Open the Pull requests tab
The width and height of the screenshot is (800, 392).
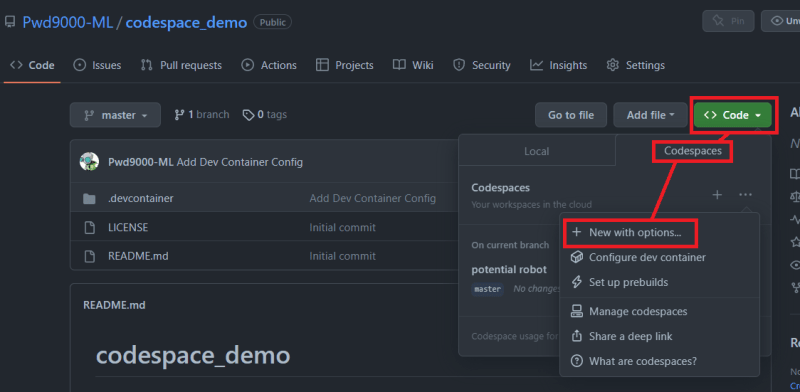point(181,65)
